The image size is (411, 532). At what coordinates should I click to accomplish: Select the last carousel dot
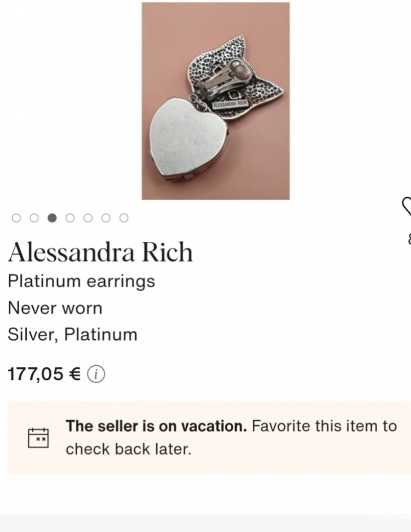click(x=123, y=218)
